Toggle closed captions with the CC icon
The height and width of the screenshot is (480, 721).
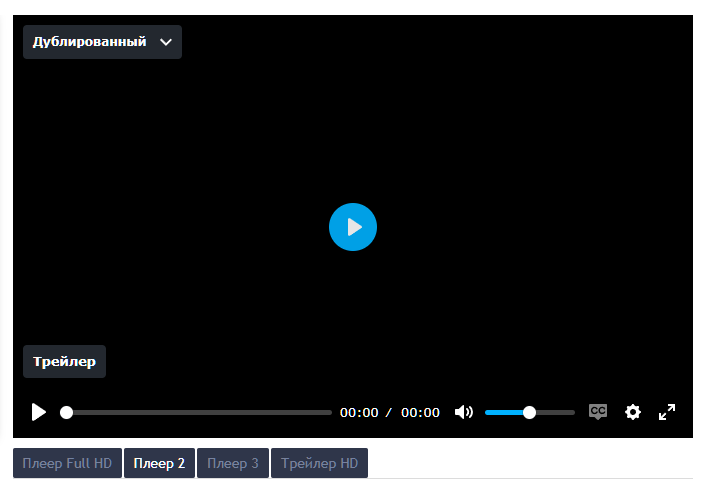pyautogui.click(x=598, y=411)
